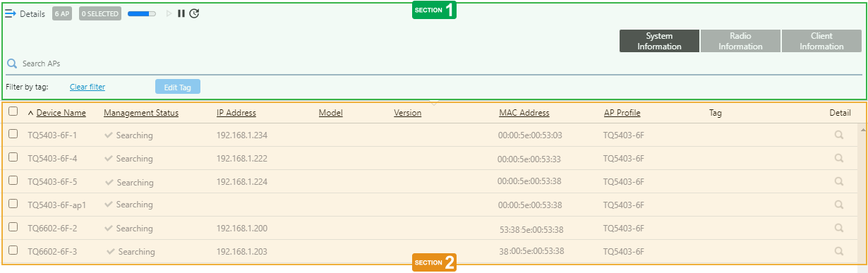The image size is (868, 273).
Task: Click IP address 192.168.1.224
Action: (x=242, y=181)
